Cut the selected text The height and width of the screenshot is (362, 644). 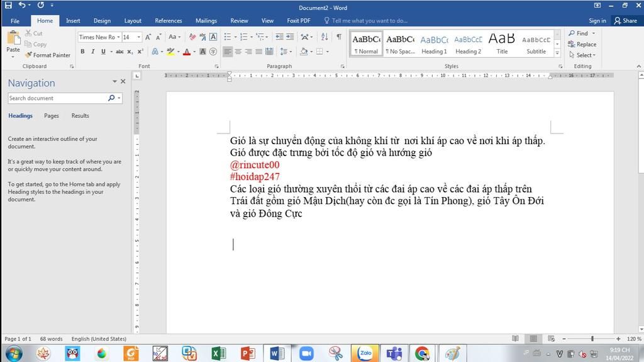34,33
